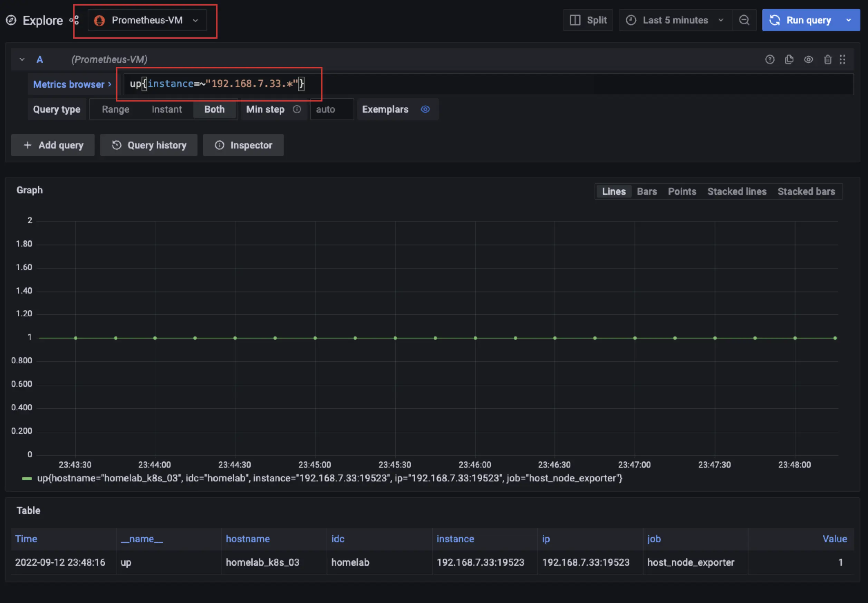Select Range query type

click(x=116, y=109)
